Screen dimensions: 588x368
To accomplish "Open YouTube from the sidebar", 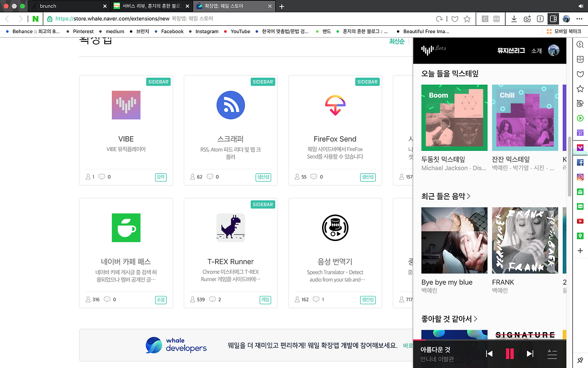I will click(580, 221).
